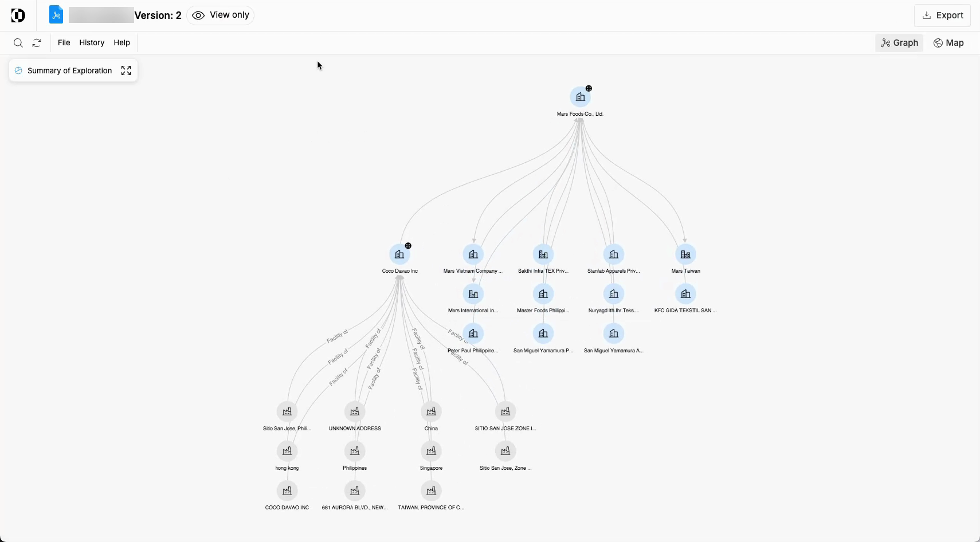This screenshot has height=542, width=980.
Task: Select the Mars Foods Co., Ltd. company node
Action: (x=580, y=97)
